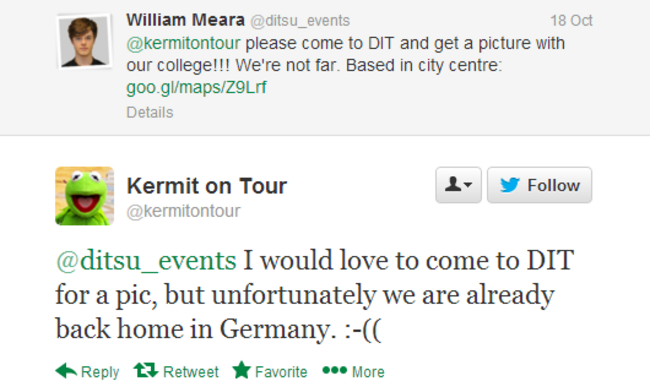This screenshot has height=392, width=650.
Task: Click the Favorite text label
Action: (281, 372)
